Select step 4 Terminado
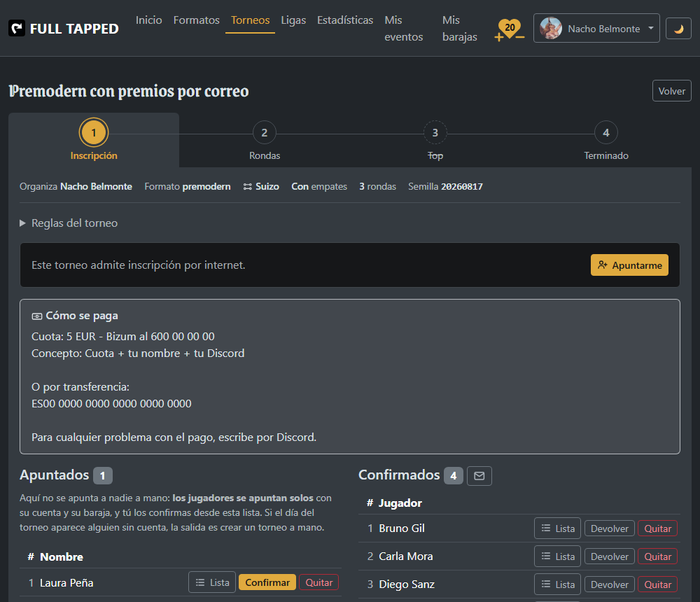700x602 pixels. tap(605, 140)
